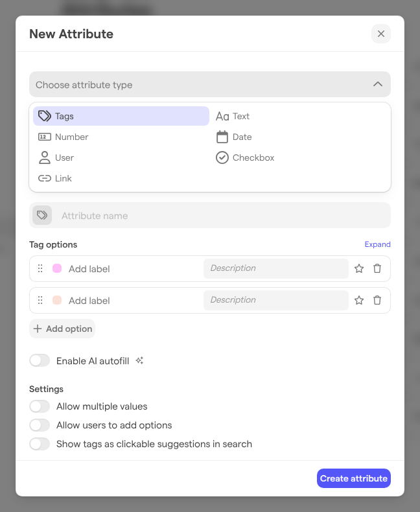Open the peach color swatch of second tag
Screen dimensions: 420x512
[x=57, y=300]
